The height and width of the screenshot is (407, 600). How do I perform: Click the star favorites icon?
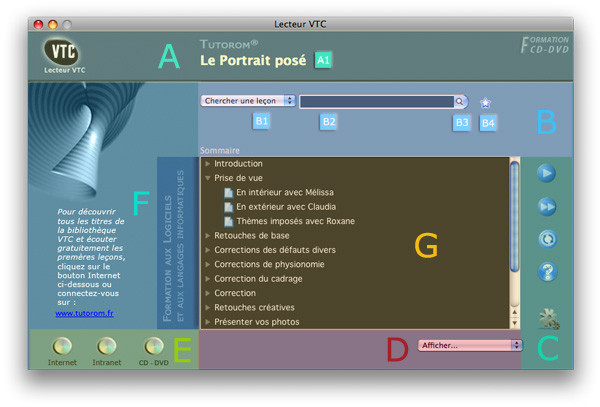coord(485,103)
